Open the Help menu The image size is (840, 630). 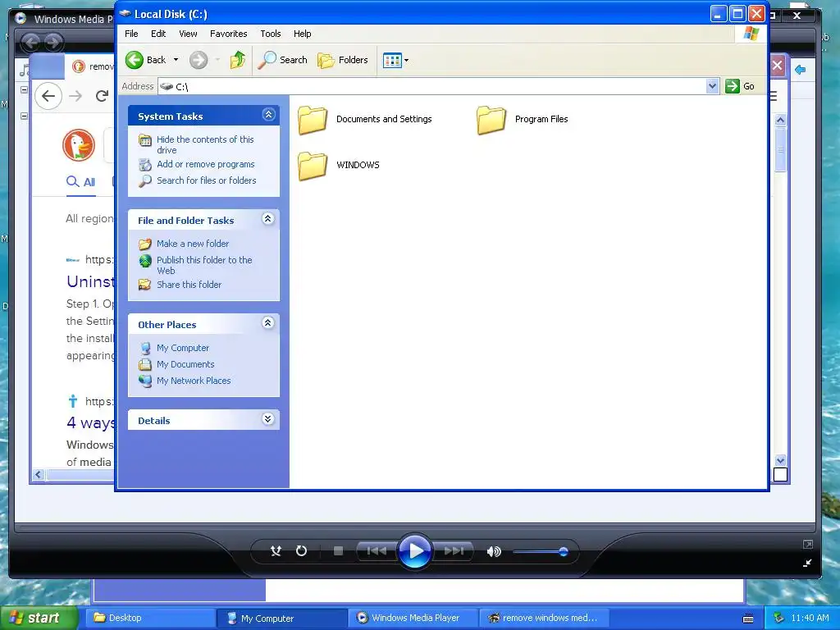pos(302,34)
